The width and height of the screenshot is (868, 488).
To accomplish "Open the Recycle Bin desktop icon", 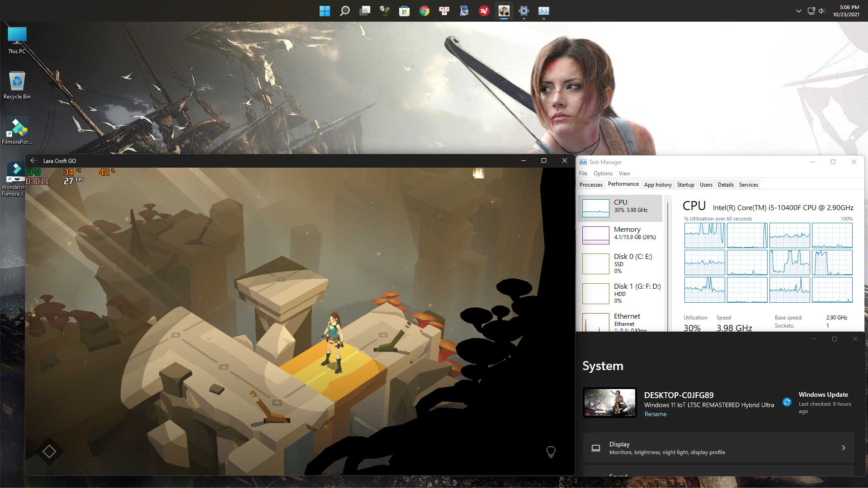I will coord(17,85).
